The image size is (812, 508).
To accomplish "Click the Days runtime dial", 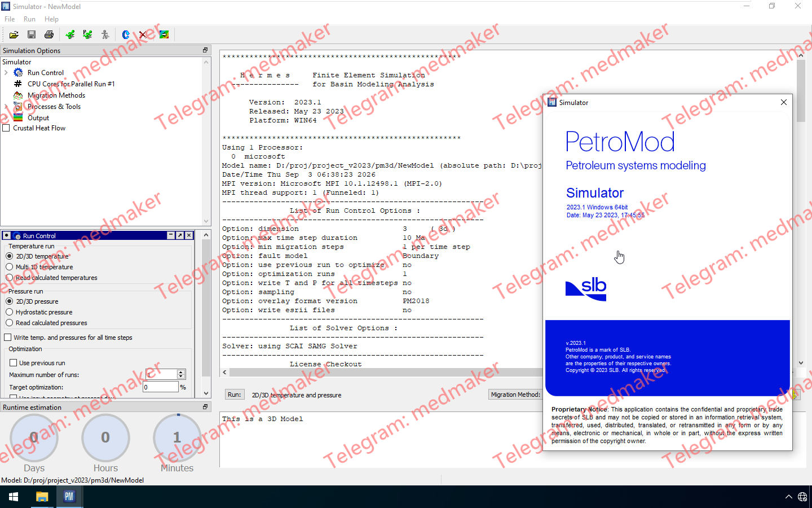I will (x=34, y=438).
